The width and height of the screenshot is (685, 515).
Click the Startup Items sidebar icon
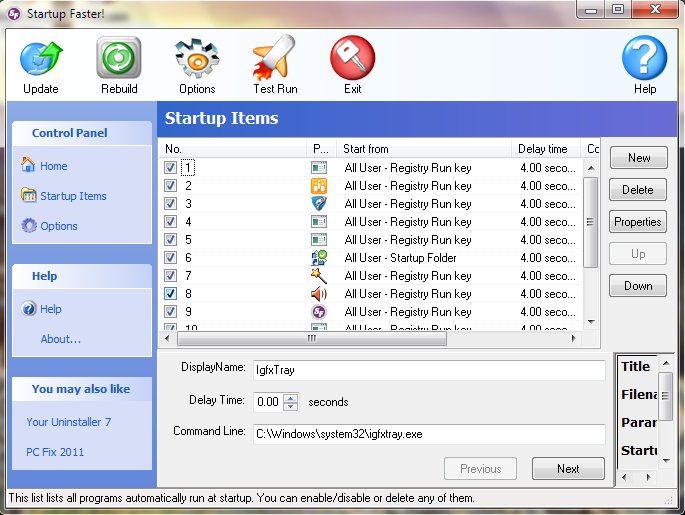pyautogui.click(x=29, y=195)
